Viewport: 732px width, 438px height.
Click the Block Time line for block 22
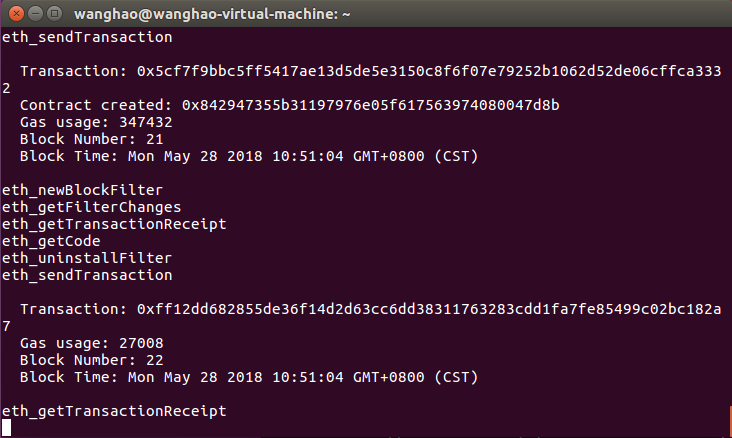point(249,377)
